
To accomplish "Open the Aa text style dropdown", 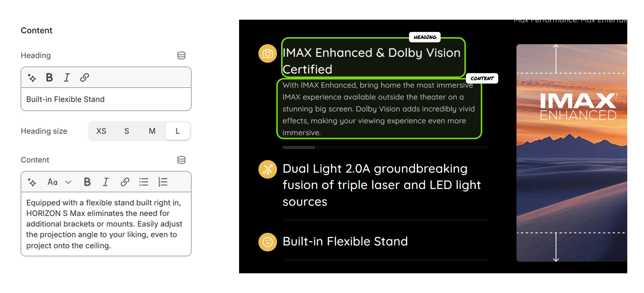I will (59, 182).
